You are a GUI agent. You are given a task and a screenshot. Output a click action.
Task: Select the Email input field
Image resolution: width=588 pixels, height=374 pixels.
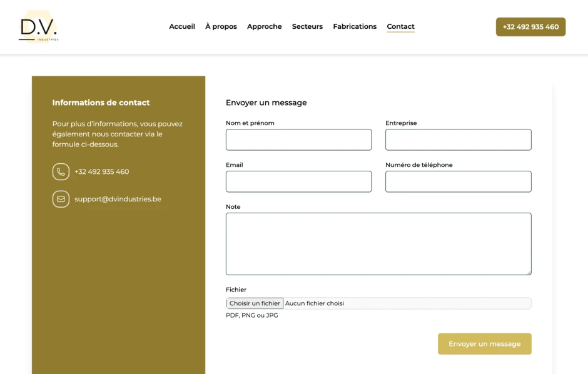[298, 181]
